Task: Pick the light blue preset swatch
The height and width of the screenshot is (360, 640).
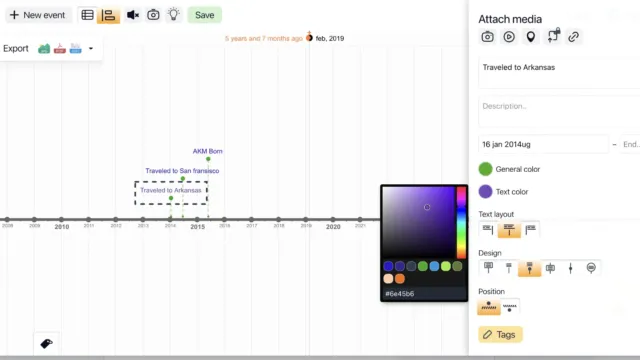Action: pos(434,267)
